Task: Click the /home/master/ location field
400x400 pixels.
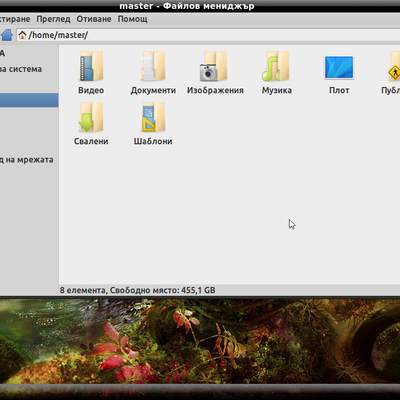Action: coord(208,35)
